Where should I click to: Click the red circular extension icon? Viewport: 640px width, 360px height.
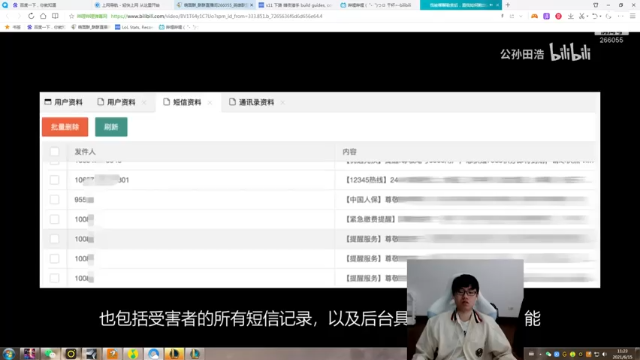point(558,16)
